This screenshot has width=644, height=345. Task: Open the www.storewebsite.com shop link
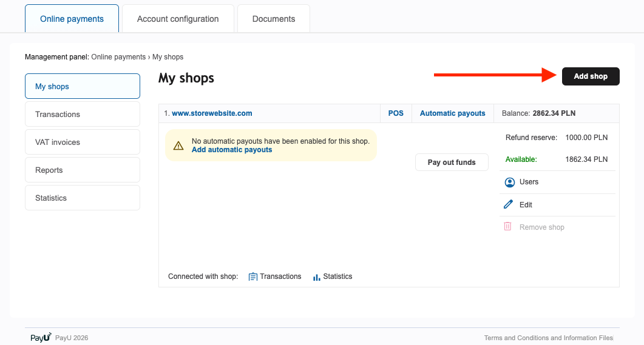click(x=212, y=113)
